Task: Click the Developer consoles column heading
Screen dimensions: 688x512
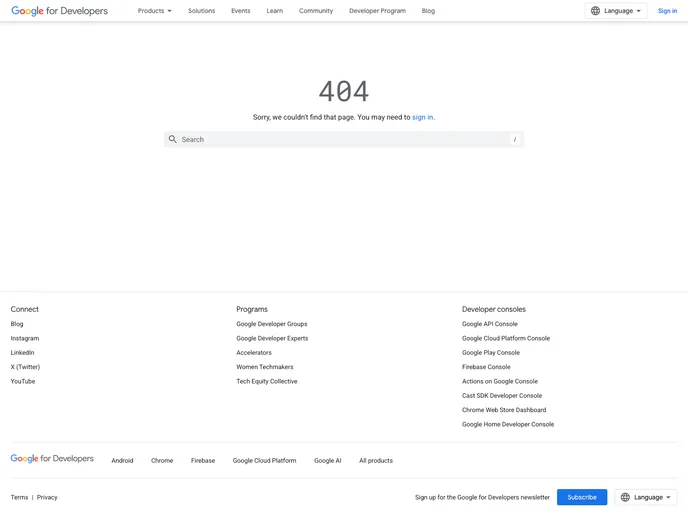Action: [x=494, y=309]
